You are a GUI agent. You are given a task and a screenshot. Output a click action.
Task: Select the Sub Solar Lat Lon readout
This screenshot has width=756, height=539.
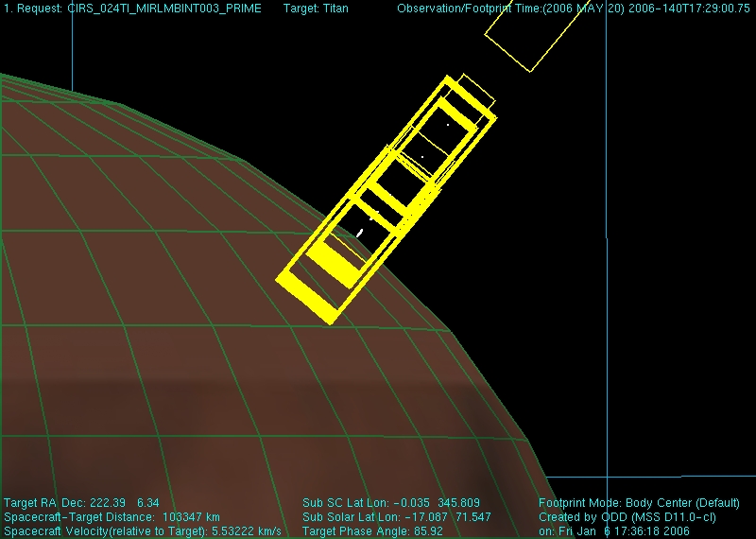[396, 517]
